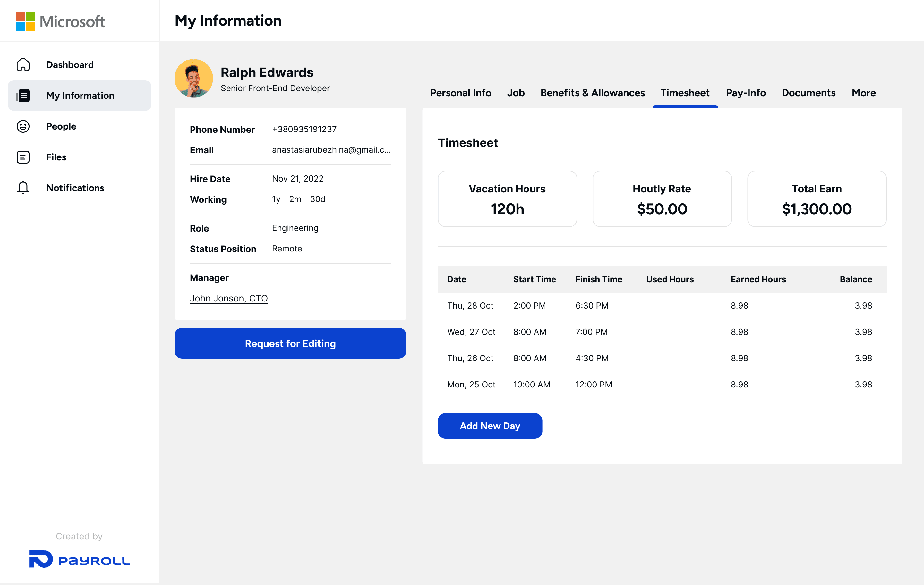Image resolution: width=924 pixels, height=585 pixels.
Task: Select the Benefits & Allowances tab
Action: (593, 93)
